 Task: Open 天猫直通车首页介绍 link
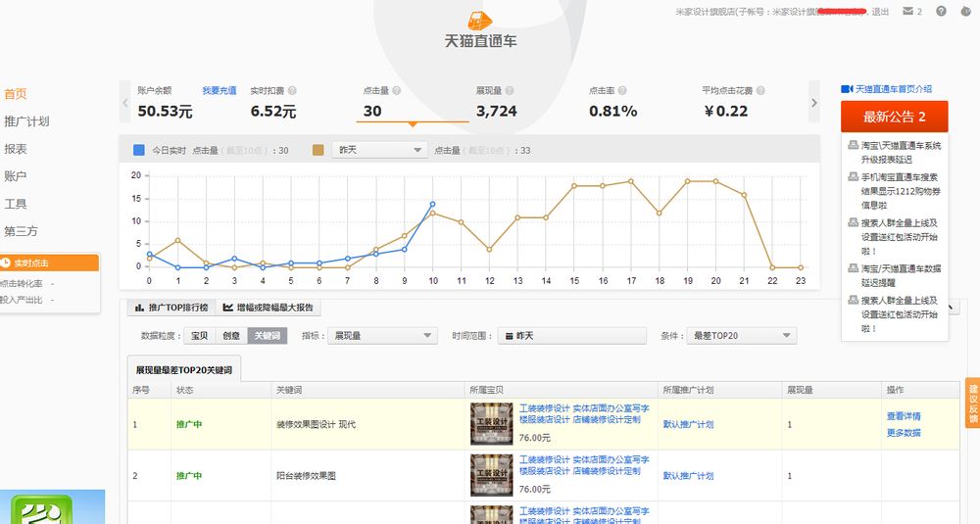[x=893, y=89]
